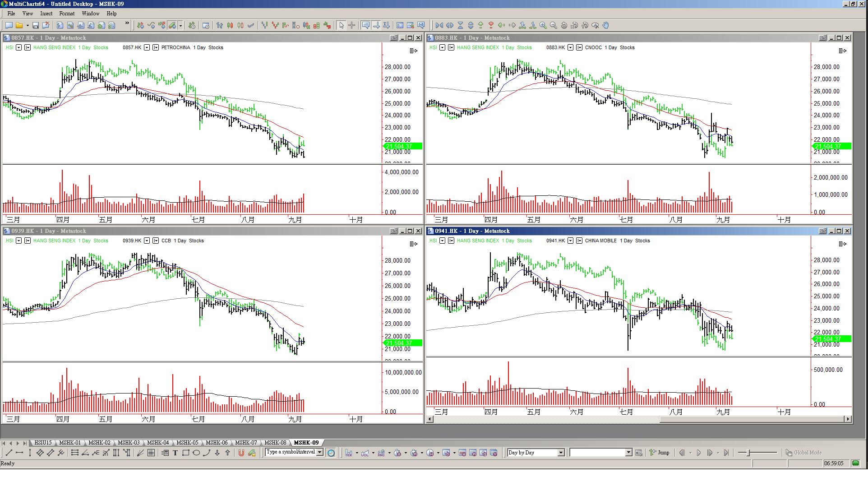Open the Format menu
Viewport: 868px width, 477px height.
67,14
